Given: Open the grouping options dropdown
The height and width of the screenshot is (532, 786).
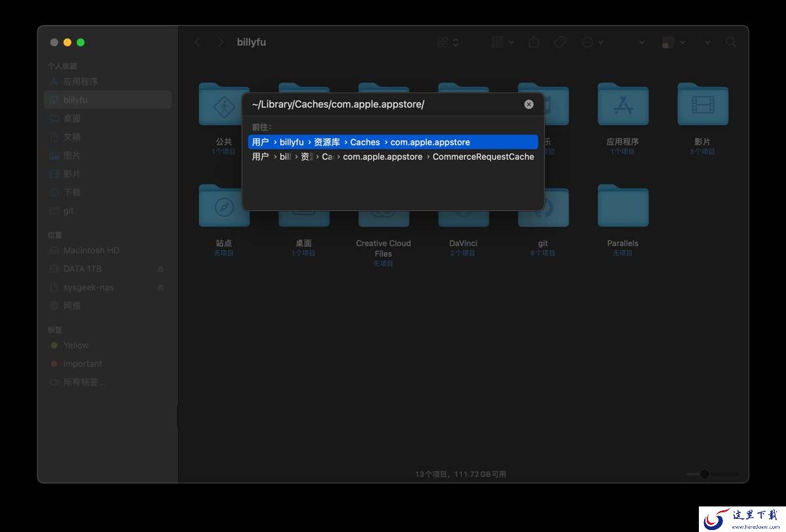Looking at the screenshot, I should (502, 42).
